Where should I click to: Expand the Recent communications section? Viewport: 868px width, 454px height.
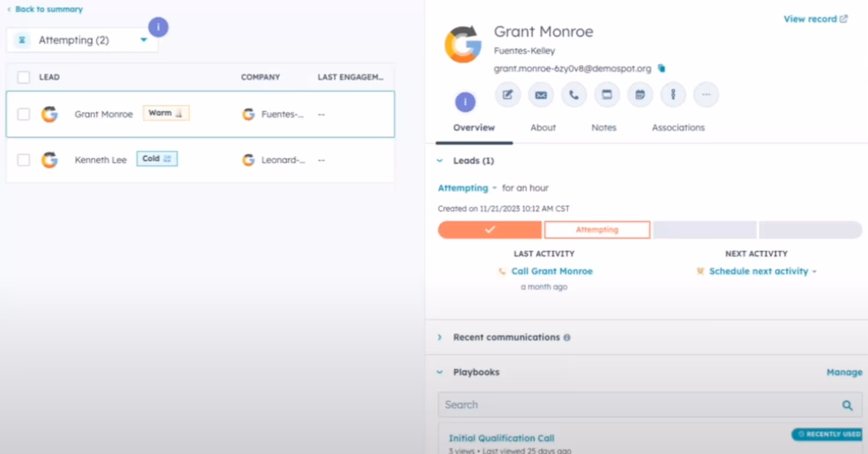440,337
